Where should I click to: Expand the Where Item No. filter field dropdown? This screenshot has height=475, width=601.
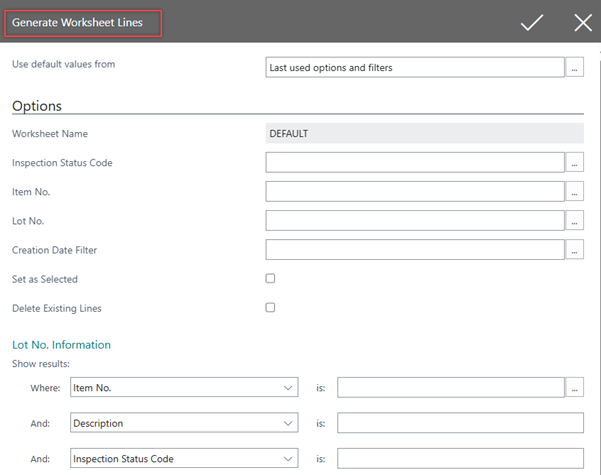pos(288,387)
